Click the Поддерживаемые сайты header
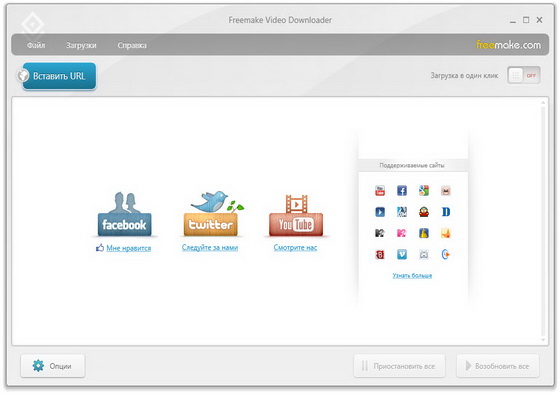The image size is (560, 394). (x=412, y=165)
